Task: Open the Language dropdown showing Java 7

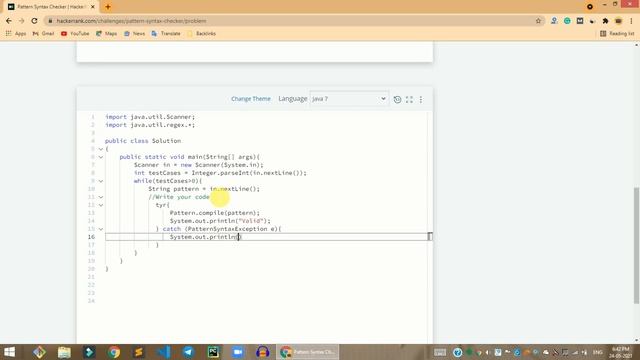Action: pyautogui.click(x=349, y=99)
